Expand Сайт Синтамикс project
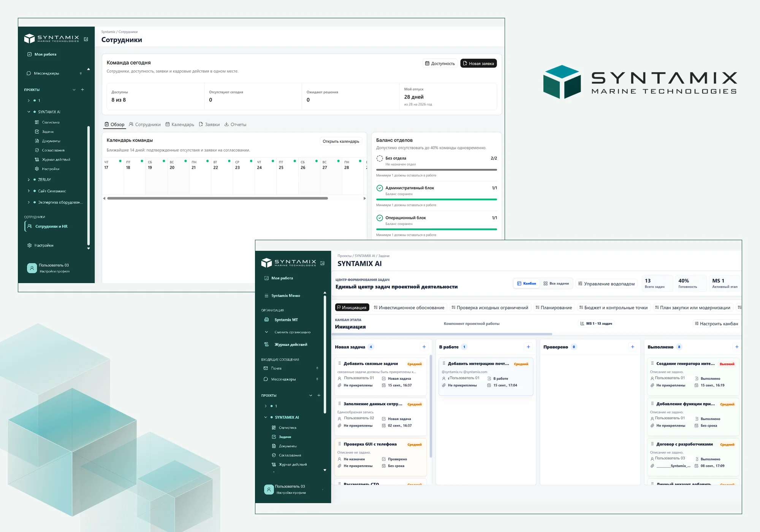The width and height of the screenshot is (760, 532). point(28,191)
